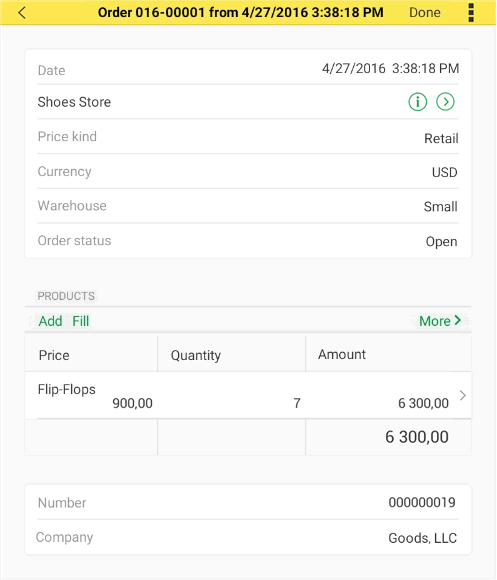The height and width of the screenshot is (580, 497).
Task: Open the Flip-Flops product line
Action: 248,395
